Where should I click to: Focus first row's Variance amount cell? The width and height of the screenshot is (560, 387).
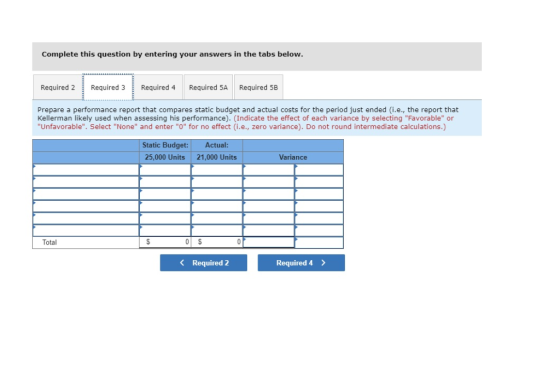(269, 170)
